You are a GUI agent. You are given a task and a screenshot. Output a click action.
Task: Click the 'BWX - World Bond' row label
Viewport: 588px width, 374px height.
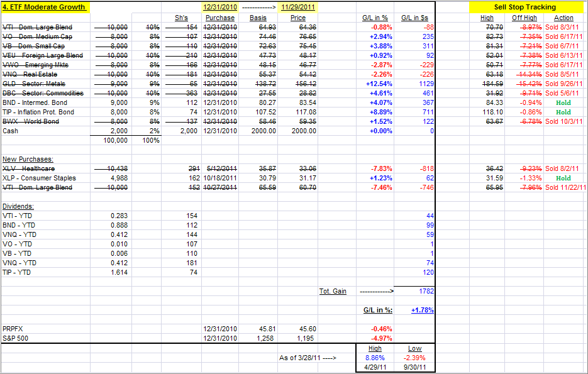(31, 121)
